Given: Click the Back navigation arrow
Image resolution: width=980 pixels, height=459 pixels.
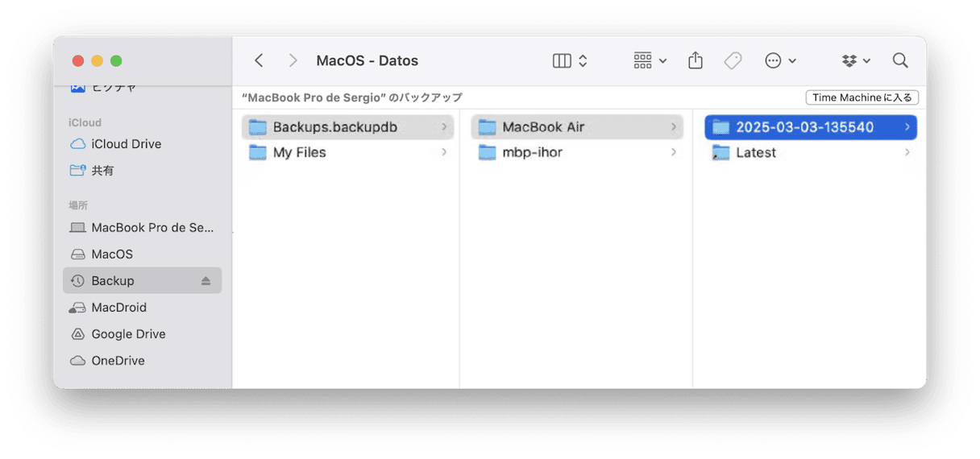Looking at the screenshot, I should click(259, 61).
